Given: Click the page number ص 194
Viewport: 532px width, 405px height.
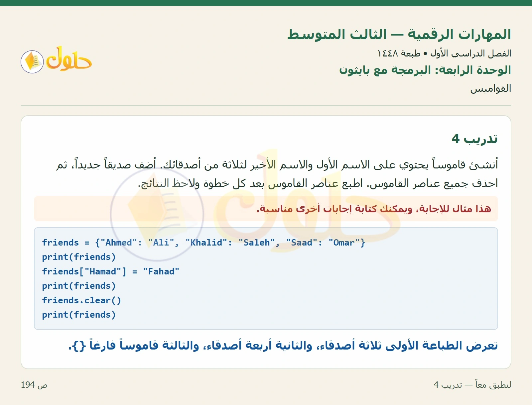Looking at the screenshot, I should point(34,385).
